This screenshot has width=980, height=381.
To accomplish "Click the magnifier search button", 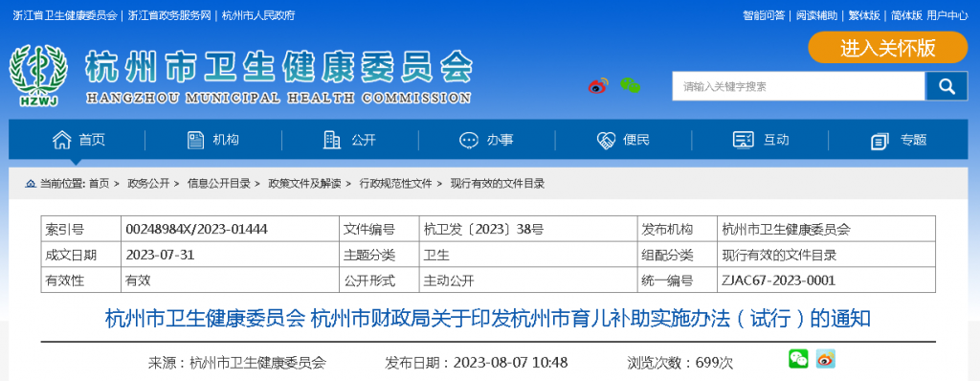I will [947, 86].
